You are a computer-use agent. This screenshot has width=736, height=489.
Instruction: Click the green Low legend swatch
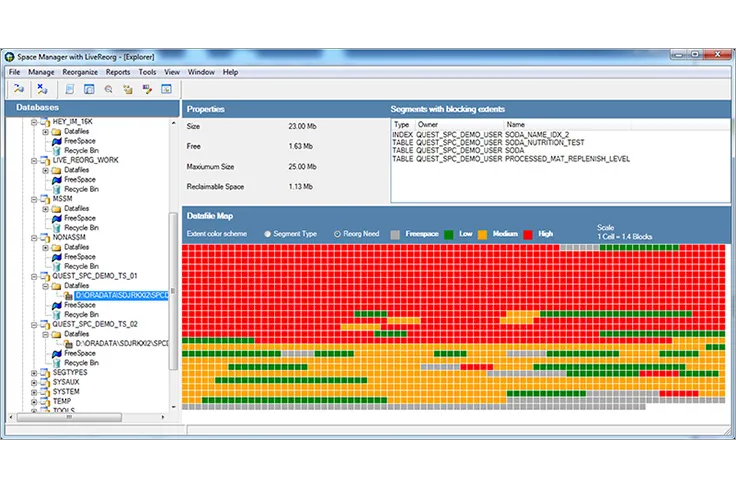tap(449, 235)
